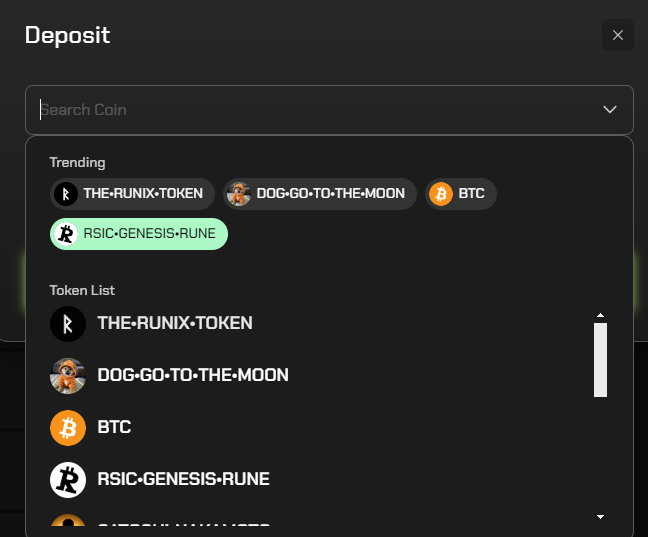
Task: Click the RSIC rune icon in Token List
Action: [68, 480]
